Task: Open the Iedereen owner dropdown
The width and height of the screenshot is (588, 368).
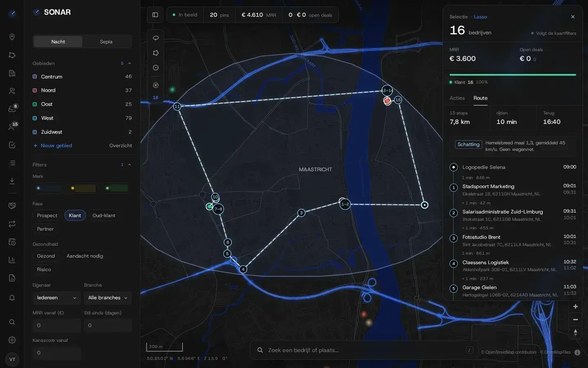Action: pyautogui.click(x=56, y=298)
